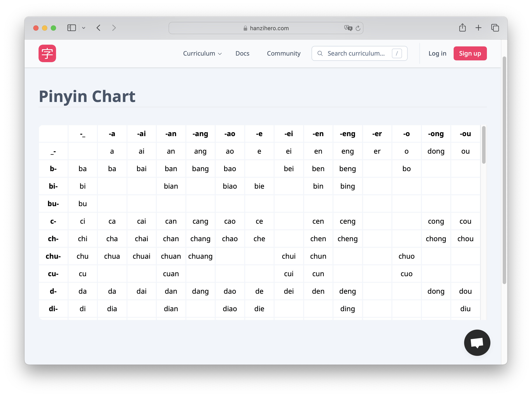The image size is (532, 397).
Task: Select the 'bie' cell
Action: pyautogui.click(x=259, y=186)
